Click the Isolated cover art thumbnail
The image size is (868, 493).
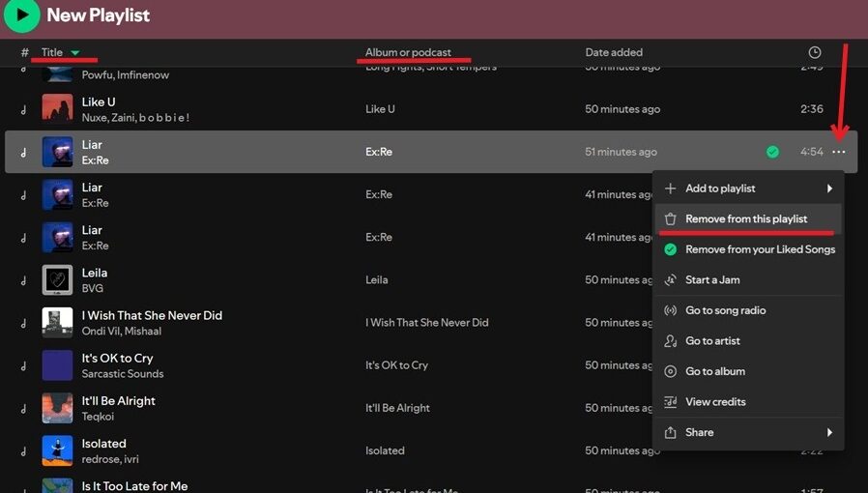click(58, 449)
